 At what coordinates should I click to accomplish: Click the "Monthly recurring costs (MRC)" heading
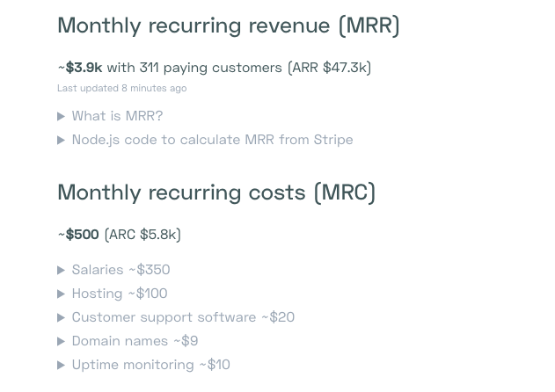point(216,192)
